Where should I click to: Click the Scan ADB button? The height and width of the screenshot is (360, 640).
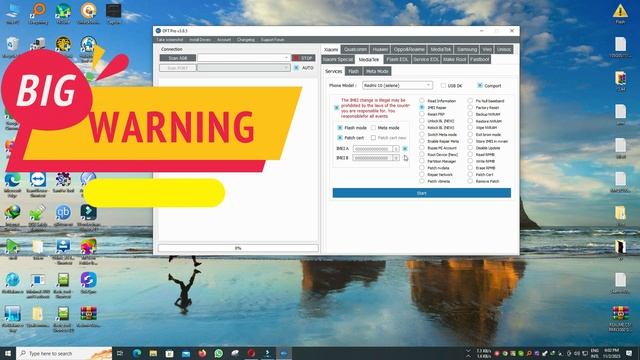tap(178, 58)
